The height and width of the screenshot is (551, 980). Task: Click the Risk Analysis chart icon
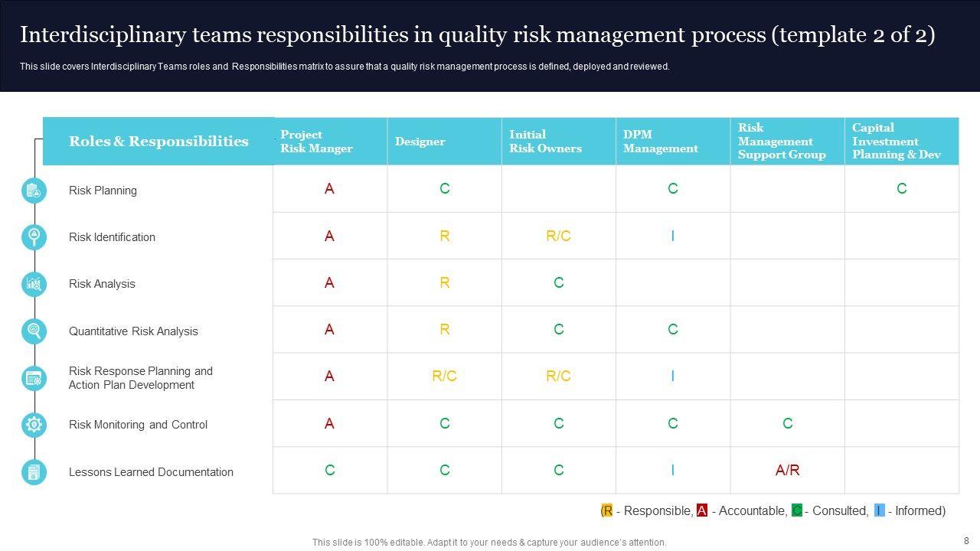click(34, 284)
